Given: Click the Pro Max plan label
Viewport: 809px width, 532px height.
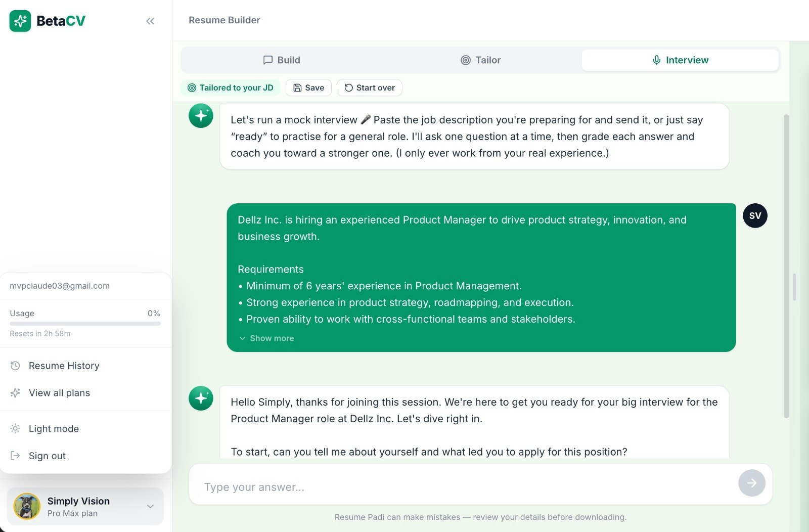Looking at the screenshot, I should (x=72, y=513).
